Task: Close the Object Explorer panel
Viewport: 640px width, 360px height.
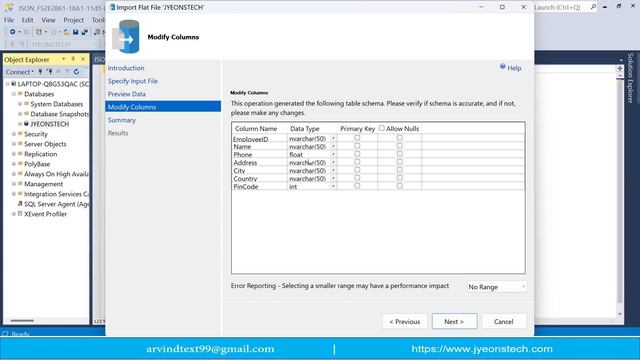Action: 83,59
